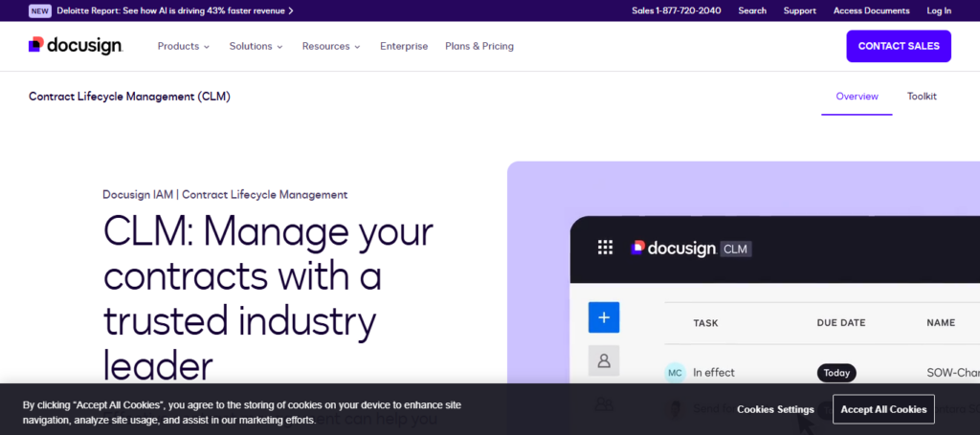
Task: Click the CONTACT SALES button
Action: [x=899, y=46]
